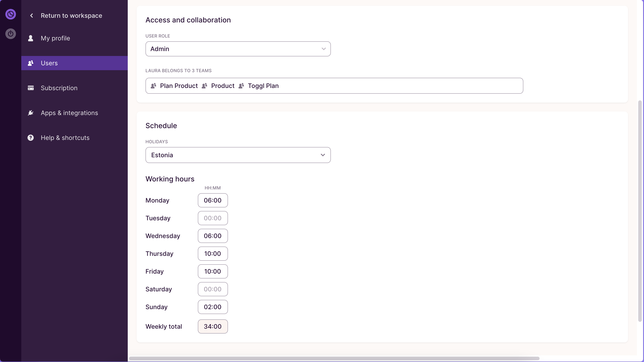The width and height of the screenshot is (644, 362).
Task: Click the Tuesday 00:00 hours field
Action: click(x=212, y=218)
